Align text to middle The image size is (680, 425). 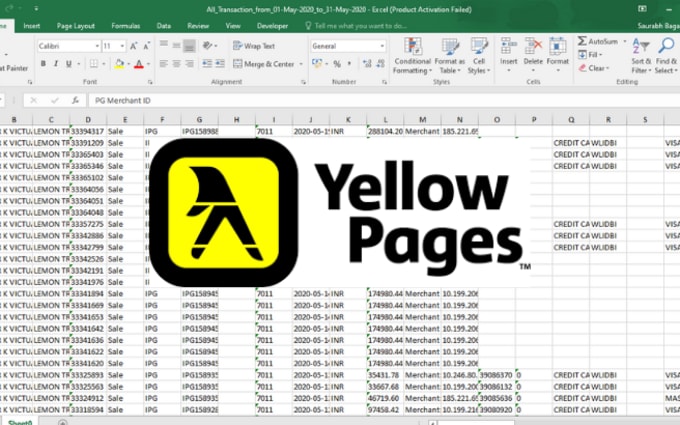(x=176, y=45)
